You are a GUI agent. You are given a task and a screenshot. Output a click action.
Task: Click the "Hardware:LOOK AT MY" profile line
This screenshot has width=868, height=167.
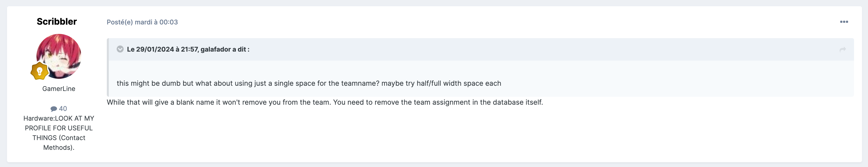pos(59,118)
